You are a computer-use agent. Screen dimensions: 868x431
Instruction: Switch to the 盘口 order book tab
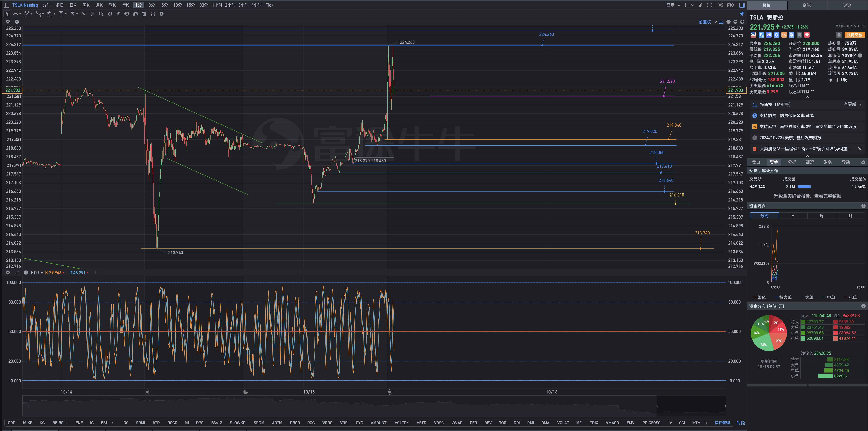(756, 162)
